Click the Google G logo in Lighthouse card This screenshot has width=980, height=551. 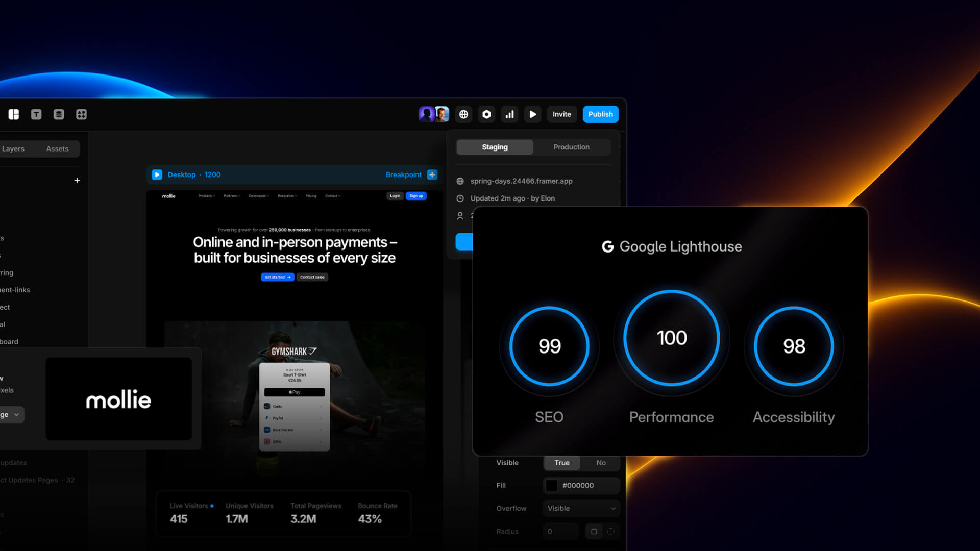pyautogui.click(x=607, y=247)
